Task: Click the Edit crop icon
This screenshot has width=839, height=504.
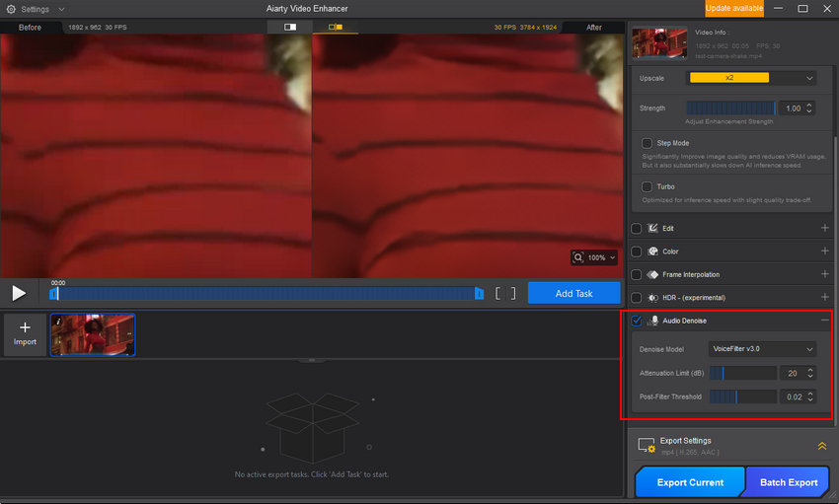Action: click(652, 228)
